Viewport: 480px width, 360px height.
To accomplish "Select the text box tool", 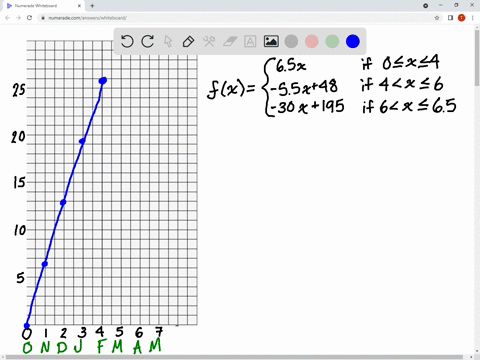I will coord(250,42).
